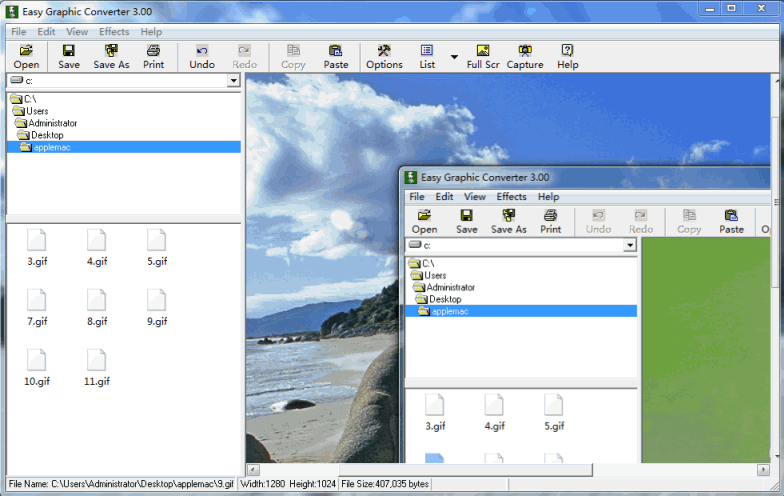
Task: Select Desktop folder in pictured inner window tree
Action: click(438, 299)
